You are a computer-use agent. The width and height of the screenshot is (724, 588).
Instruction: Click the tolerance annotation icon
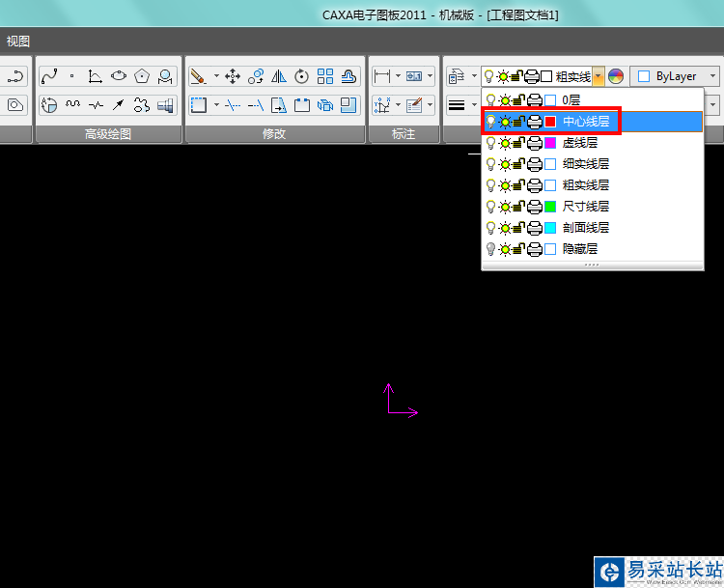[414, 76]
